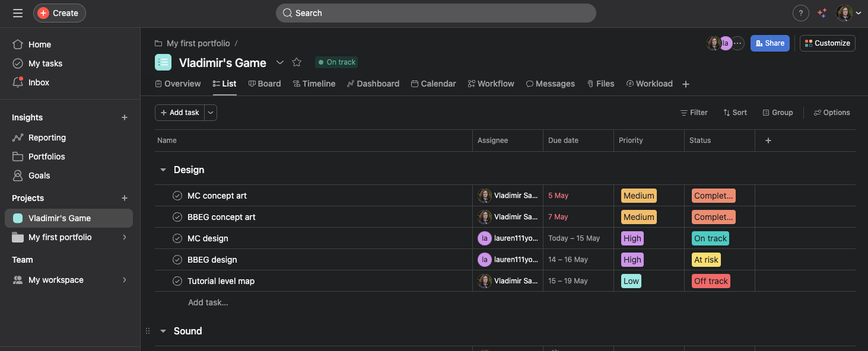The image size is (868, 351).
Task: Switch to the Board tab
Action: [265, 84]
